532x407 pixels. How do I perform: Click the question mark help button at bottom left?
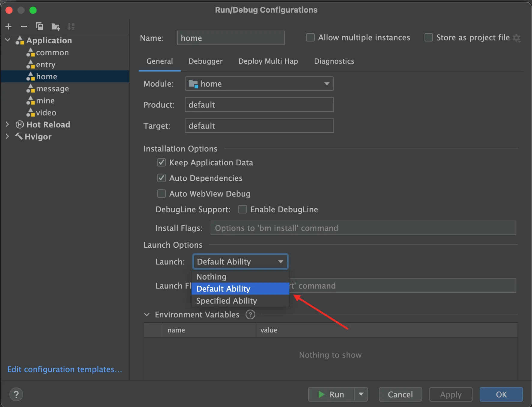click(x=16, y=394)
